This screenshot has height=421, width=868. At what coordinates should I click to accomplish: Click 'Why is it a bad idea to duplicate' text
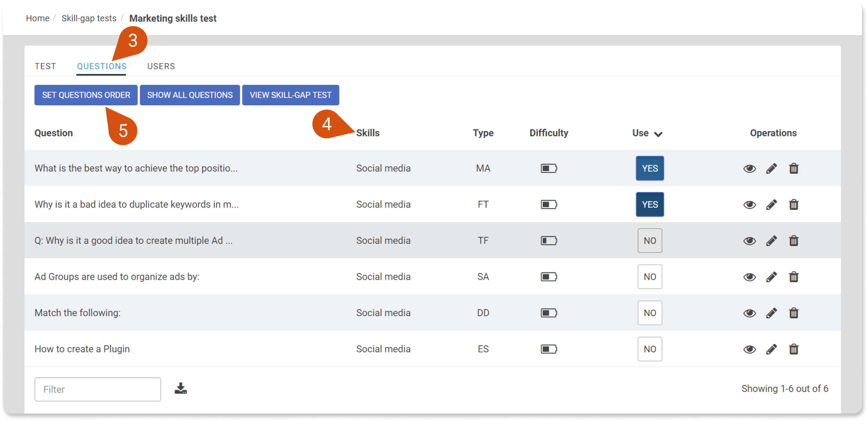pos(136,205)
